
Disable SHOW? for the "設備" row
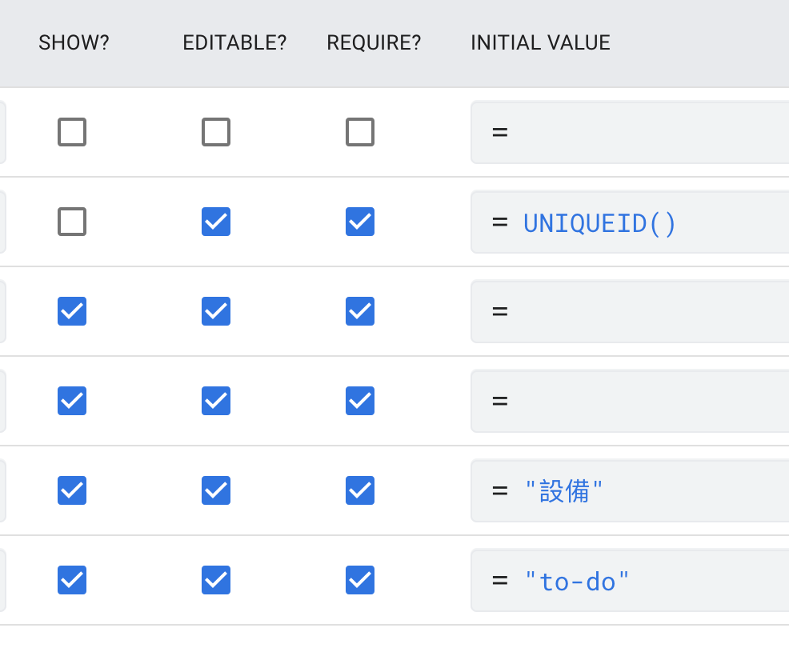pos(72,490)
